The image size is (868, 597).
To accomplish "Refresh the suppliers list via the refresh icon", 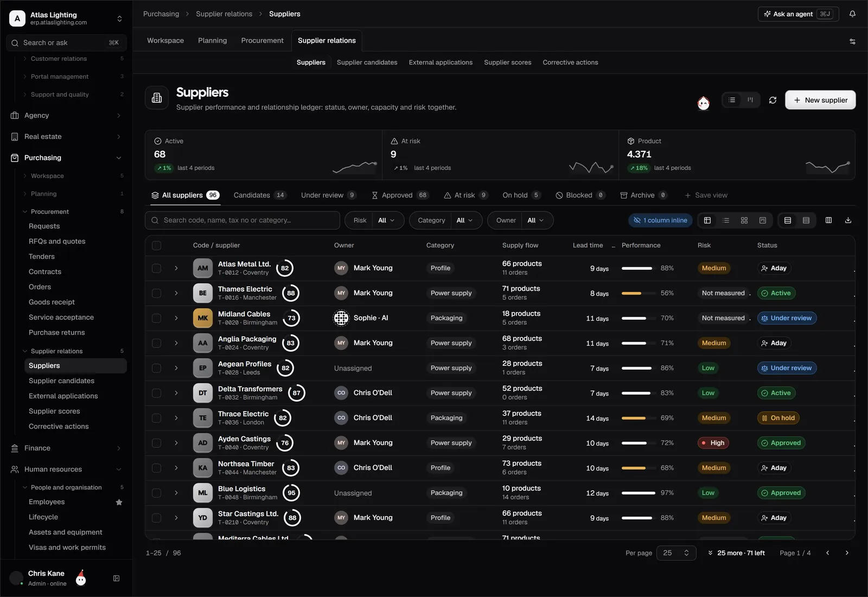I will pyautogui.click(x=773, y=100).
